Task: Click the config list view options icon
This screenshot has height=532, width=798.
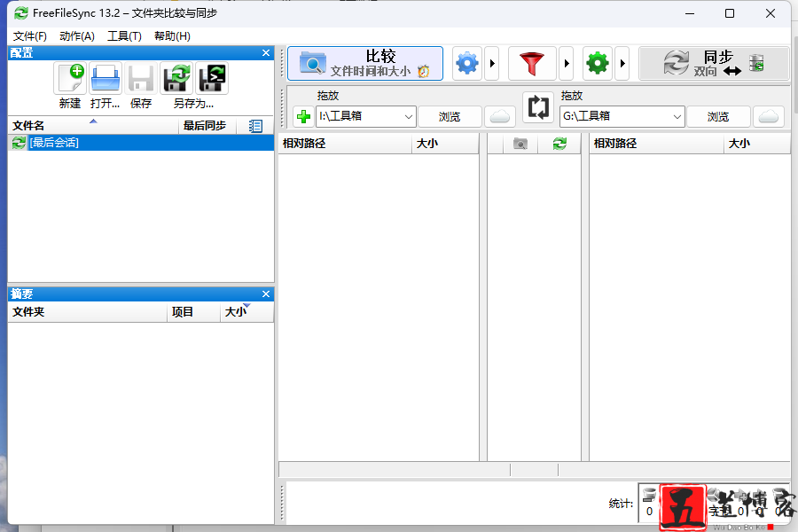Action: 255,126
